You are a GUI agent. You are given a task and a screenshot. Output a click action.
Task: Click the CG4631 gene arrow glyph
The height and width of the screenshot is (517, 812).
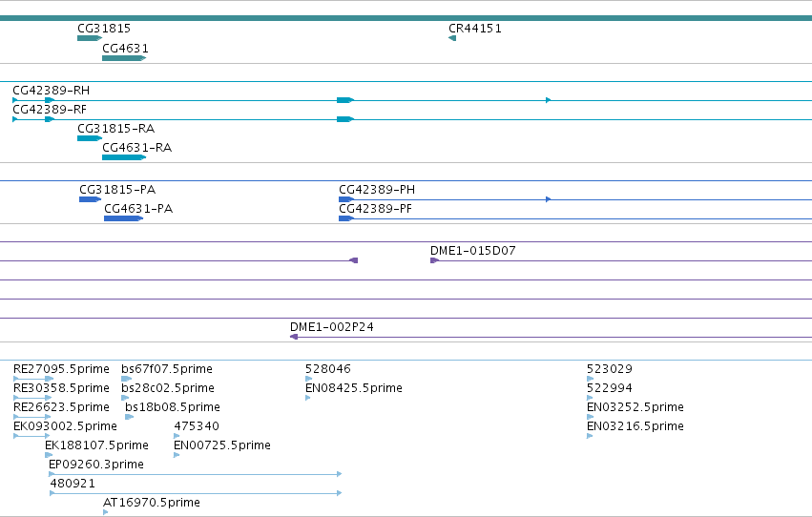click(x=124, y=58)
